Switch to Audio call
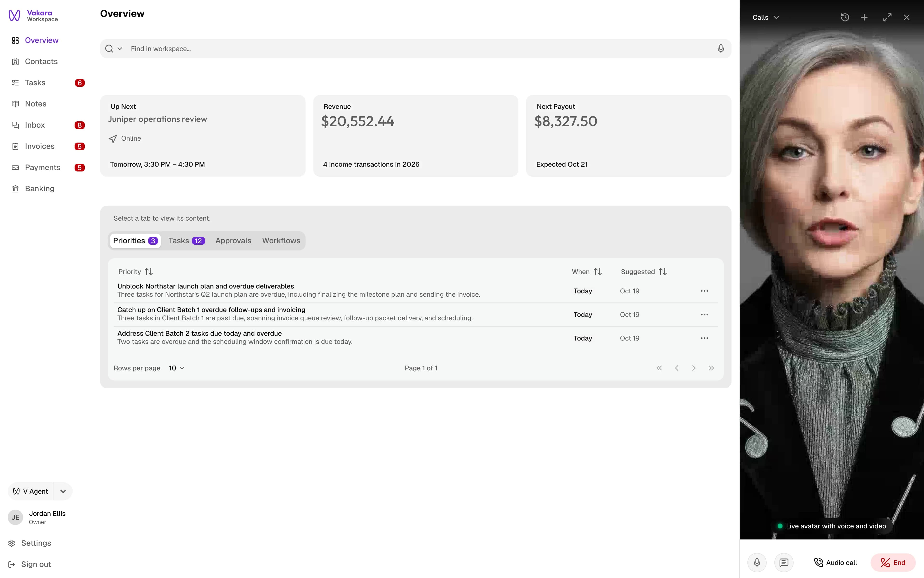 pyautogui.click(x=835, y=563)
